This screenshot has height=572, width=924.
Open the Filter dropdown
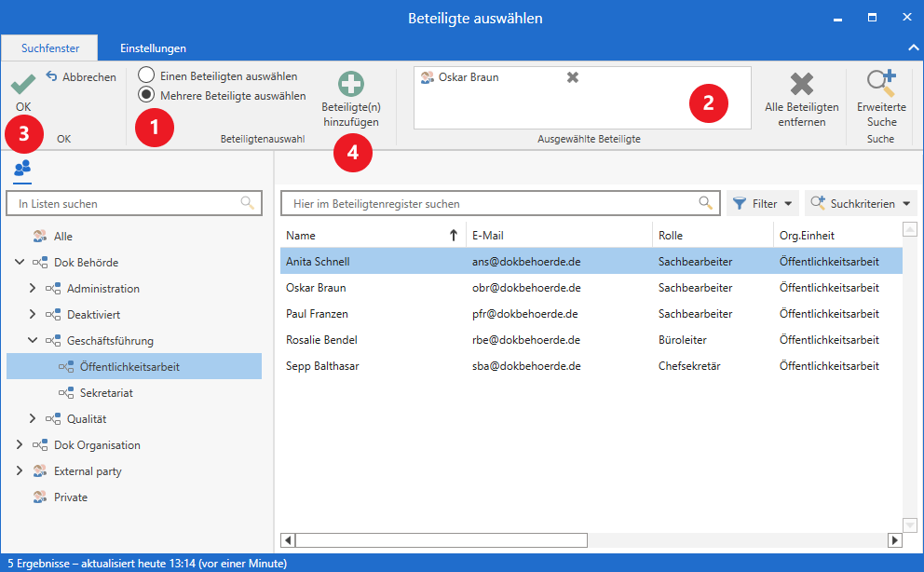coord(763,203)
